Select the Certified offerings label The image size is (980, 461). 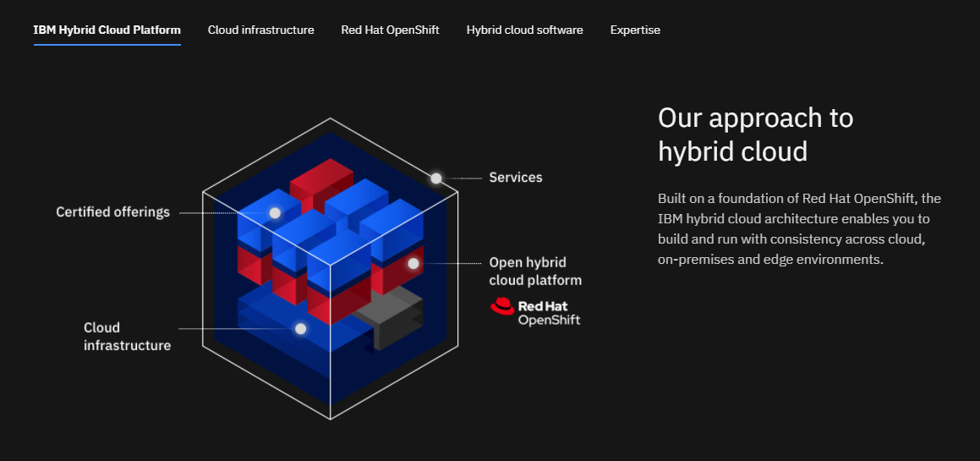click(113, 212)
